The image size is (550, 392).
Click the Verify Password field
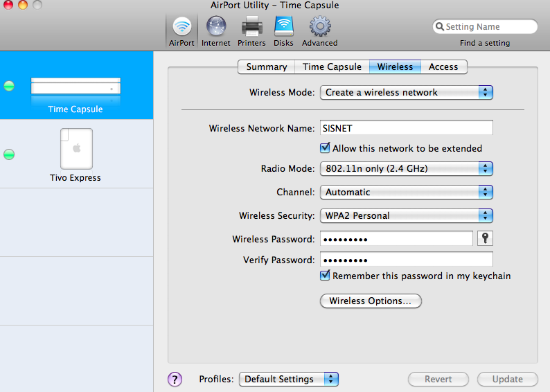(x=407, y=260)
